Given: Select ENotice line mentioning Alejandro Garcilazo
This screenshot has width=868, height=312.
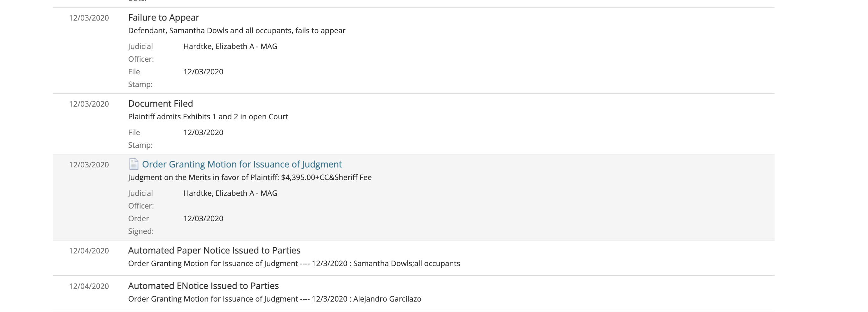Looking at the screenshot, I should pyautogui.click(x=275, y=299).
